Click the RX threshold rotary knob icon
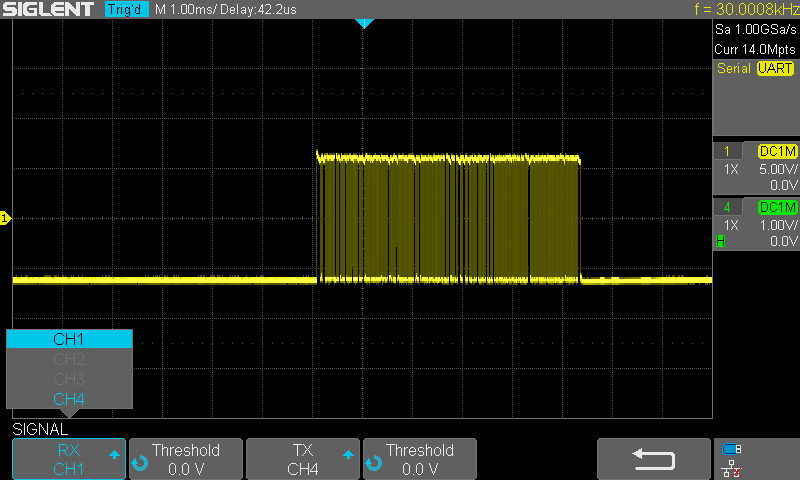 [140, 463]
